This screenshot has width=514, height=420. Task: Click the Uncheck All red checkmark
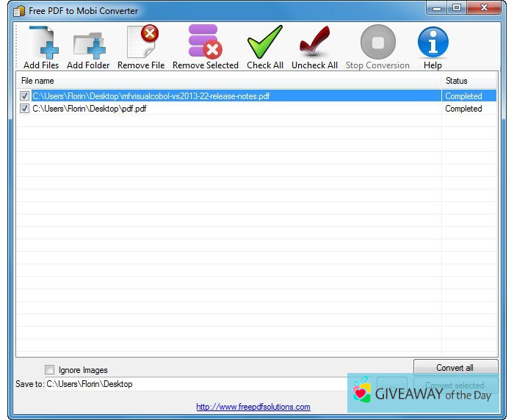tap(314, 43)
